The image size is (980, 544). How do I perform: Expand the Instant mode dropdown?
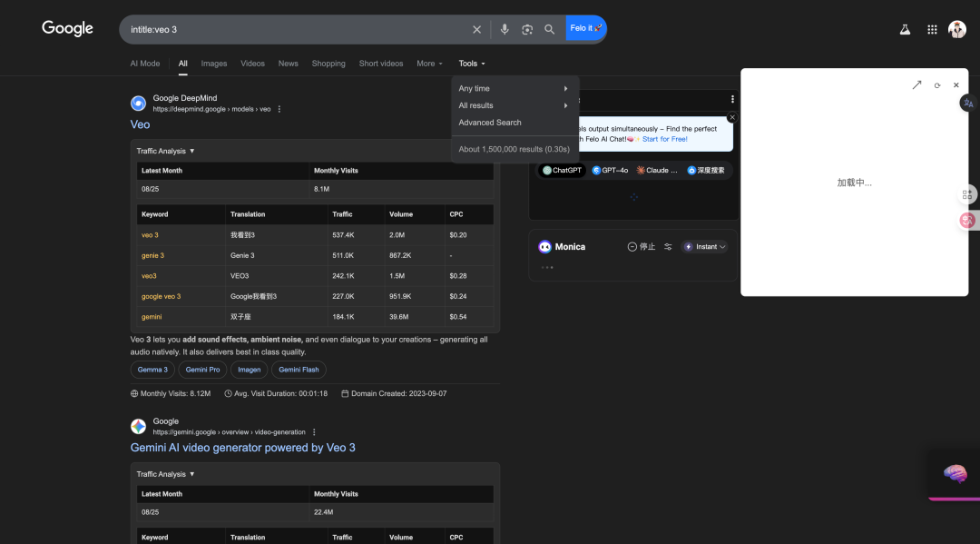pos(704,247)
